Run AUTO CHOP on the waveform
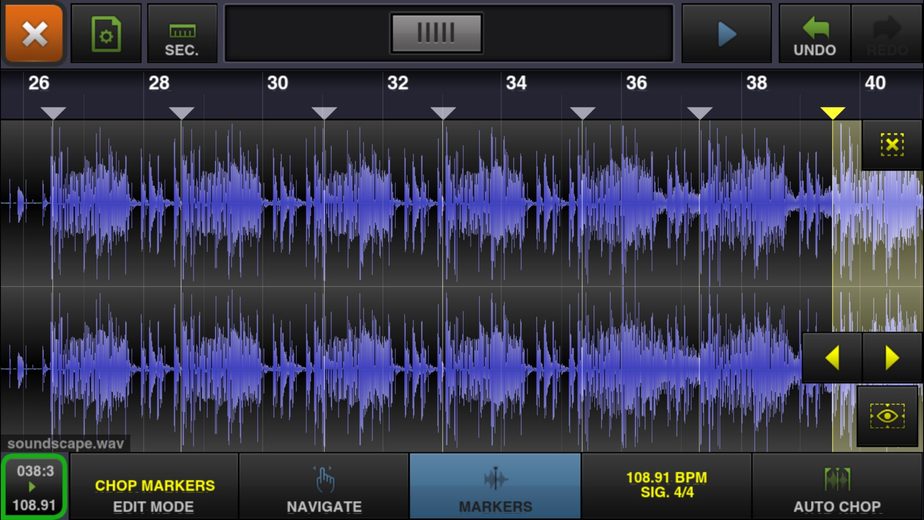 [837, 487]
